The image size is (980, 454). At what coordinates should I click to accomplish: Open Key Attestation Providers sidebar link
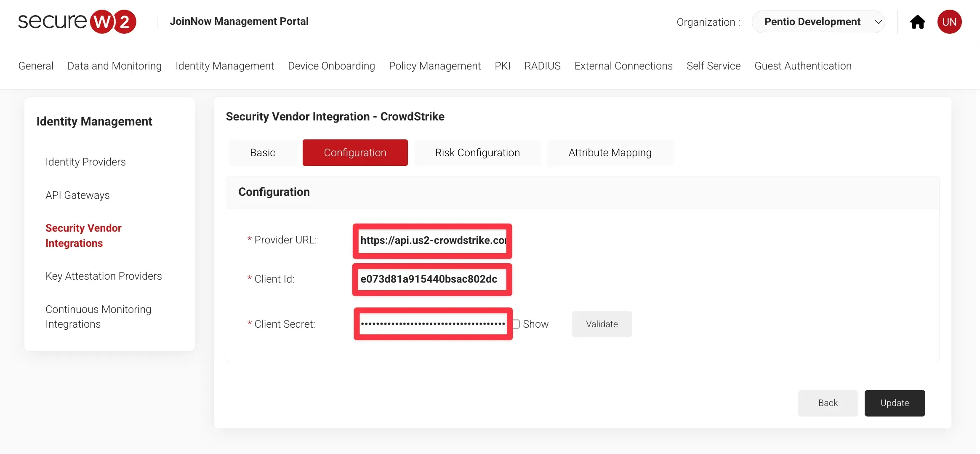click(104, 276)
